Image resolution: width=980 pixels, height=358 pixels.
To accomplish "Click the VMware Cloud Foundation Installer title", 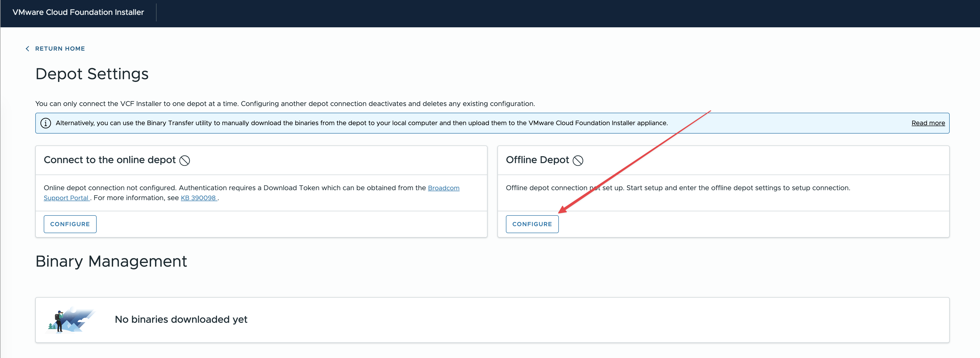I will tap(78, 12).
